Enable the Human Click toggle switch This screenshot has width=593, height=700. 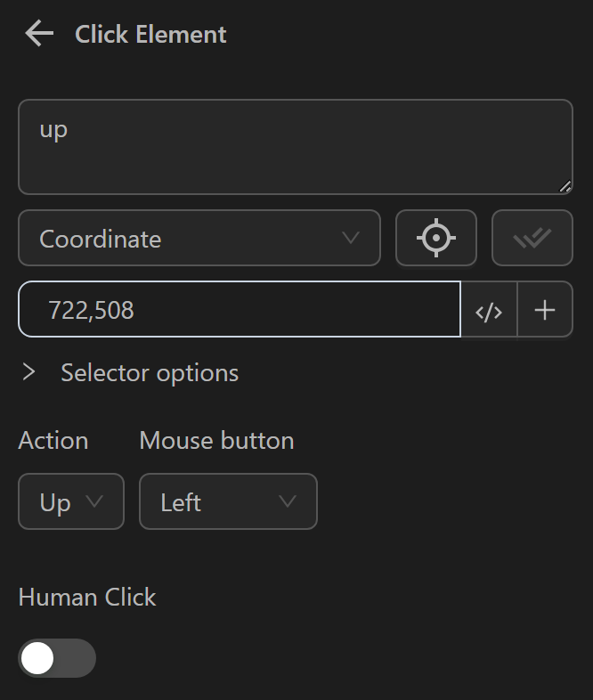[x=57, y=658]
